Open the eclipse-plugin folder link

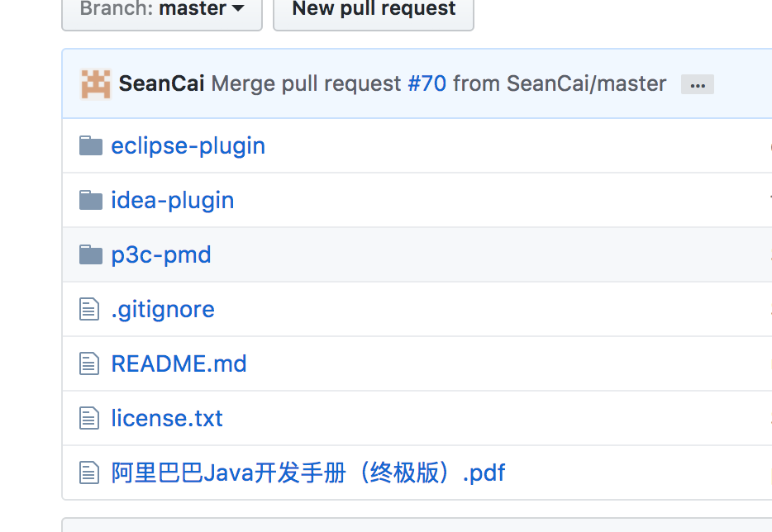tap(188, 146)
